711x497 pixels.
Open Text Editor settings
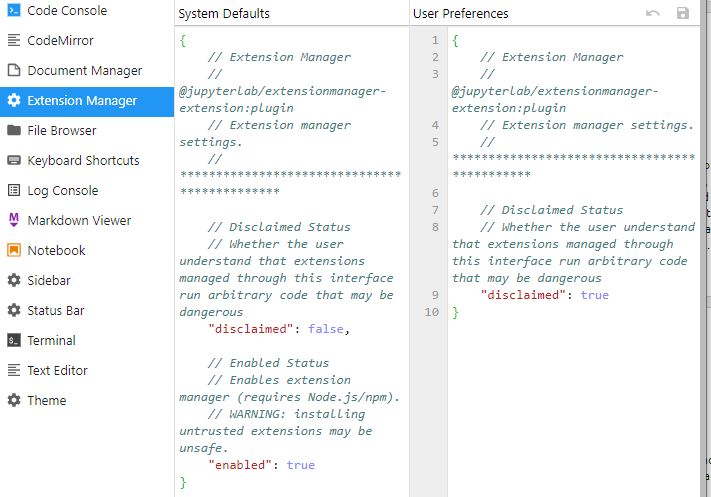tap(58, 371)
